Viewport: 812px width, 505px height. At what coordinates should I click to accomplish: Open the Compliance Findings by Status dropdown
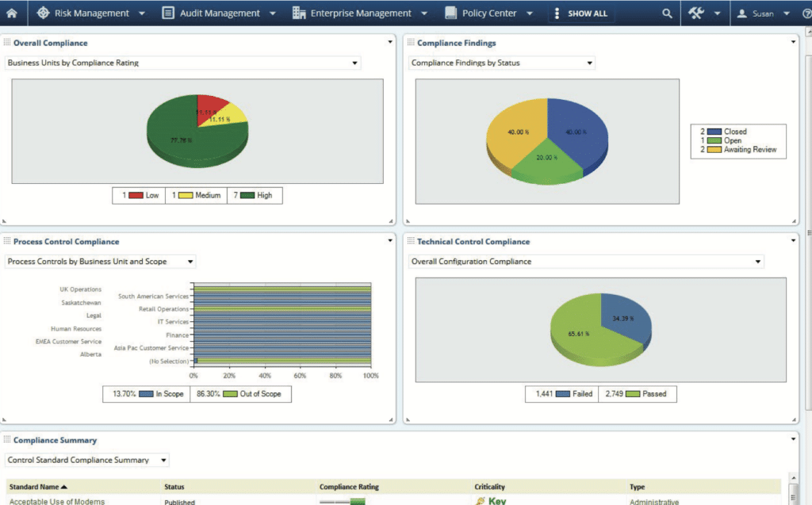pos(588,63)
